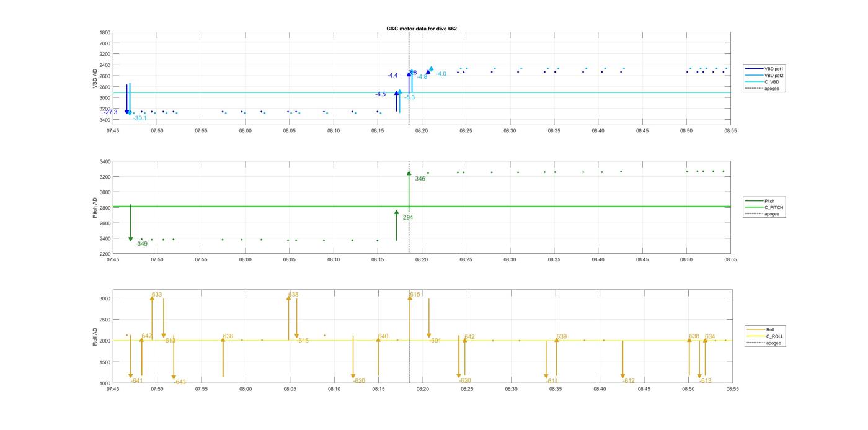Click the "640" roll data label
Viewport: 868px width, 430px height.
pos(383,336)
